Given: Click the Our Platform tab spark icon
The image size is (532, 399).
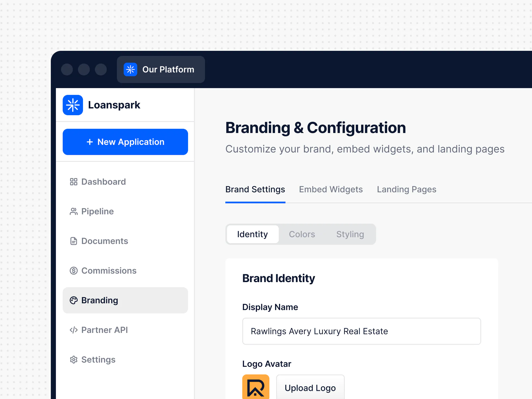Looking at the screenshot, I should tap(130, 69).
